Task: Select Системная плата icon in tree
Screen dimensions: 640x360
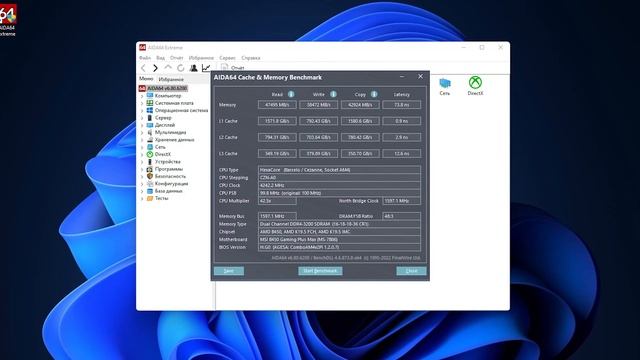Action: click(150, 103)
